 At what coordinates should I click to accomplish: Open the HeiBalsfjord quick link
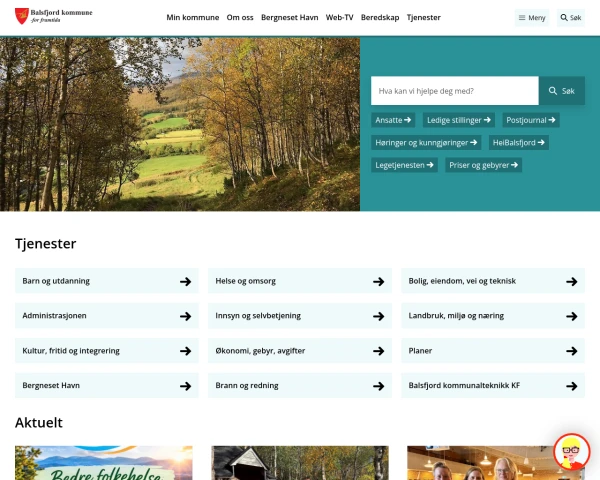518,143
